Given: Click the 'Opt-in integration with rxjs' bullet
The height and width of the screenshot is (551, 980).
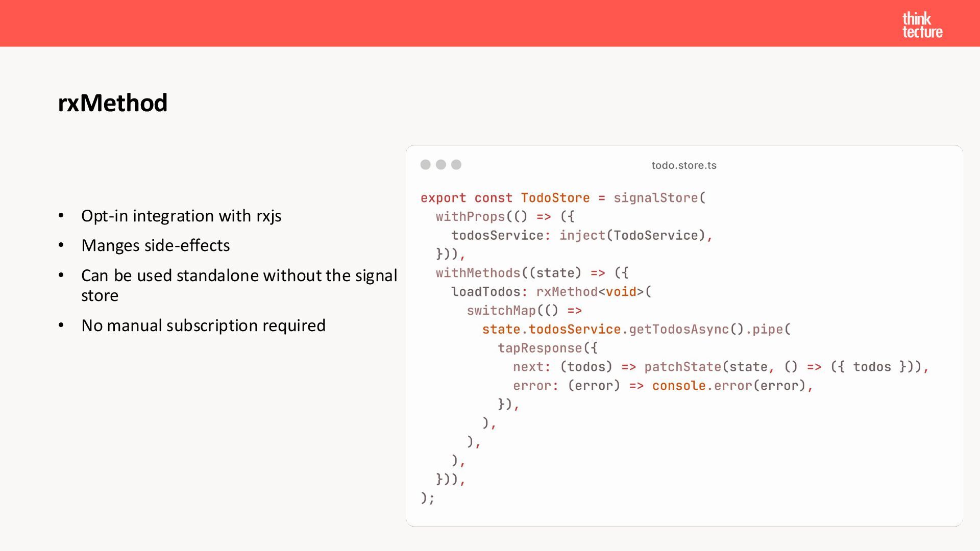Looking at the screenshot, I should coord(181,216).
